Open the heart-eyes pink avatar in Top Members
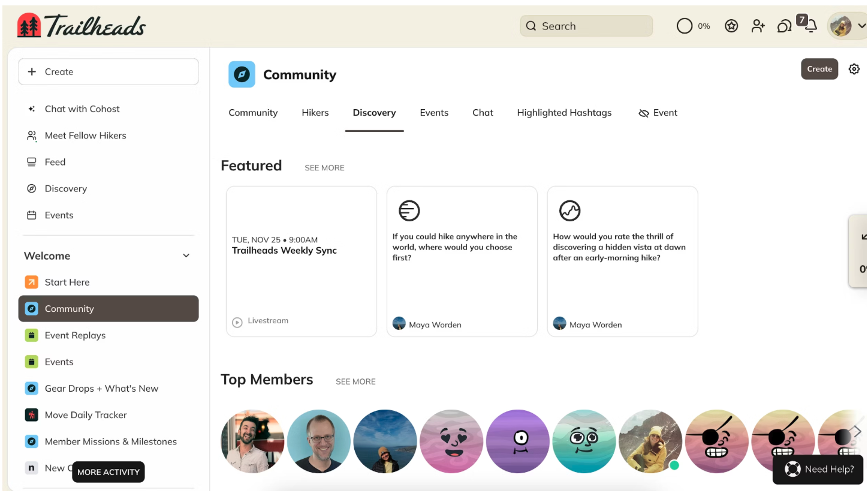Viewport: 868px width, 499px height. (451, 441)
